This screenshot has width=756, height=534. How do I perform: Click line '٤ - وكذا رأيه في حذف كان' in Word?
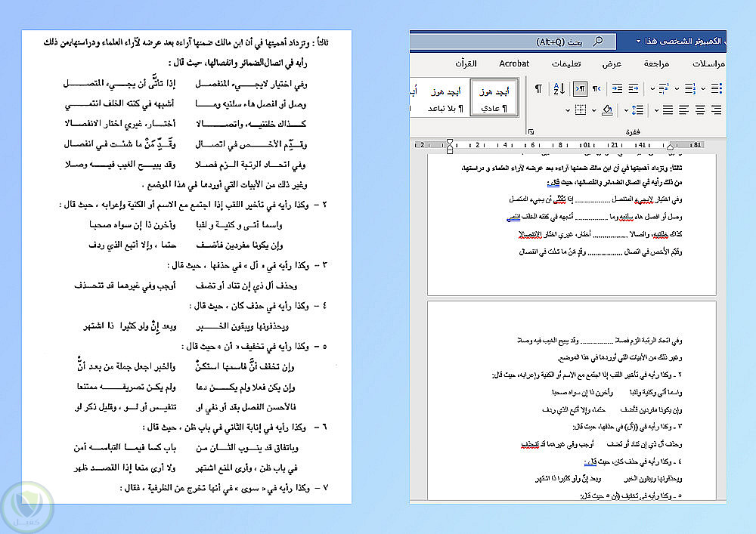(633, 461)
